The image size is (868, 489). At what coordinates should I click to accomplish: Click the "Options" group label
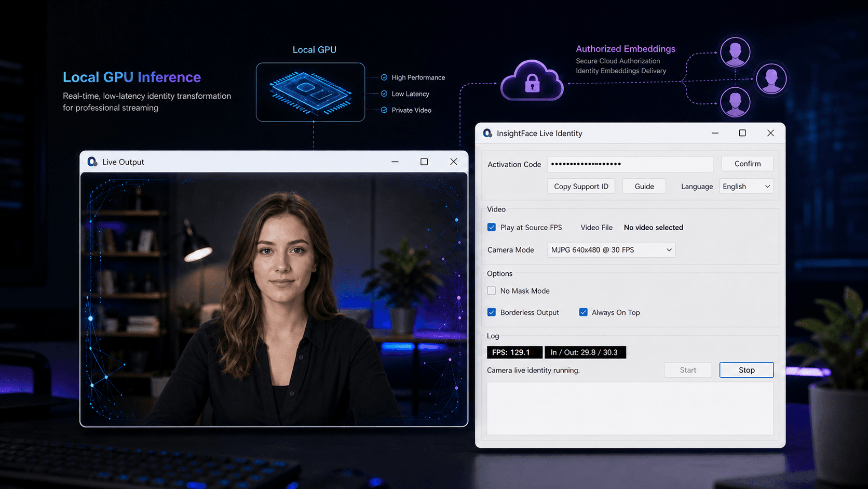click(499, 273)
